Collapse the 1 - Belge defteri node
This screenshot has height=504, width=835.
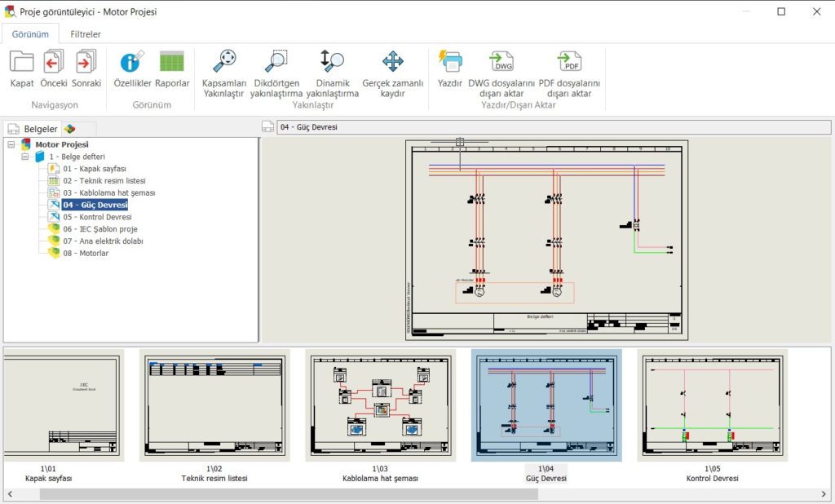coord(25,156)
